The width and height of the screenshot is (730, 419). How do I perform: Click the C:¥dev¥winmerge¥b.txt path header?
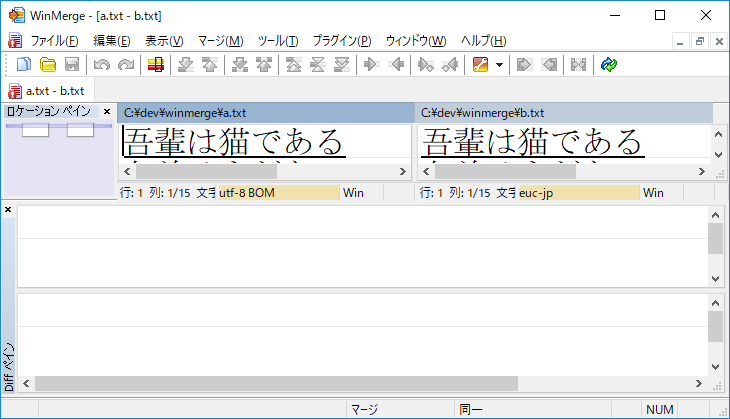tap(564, 113)
